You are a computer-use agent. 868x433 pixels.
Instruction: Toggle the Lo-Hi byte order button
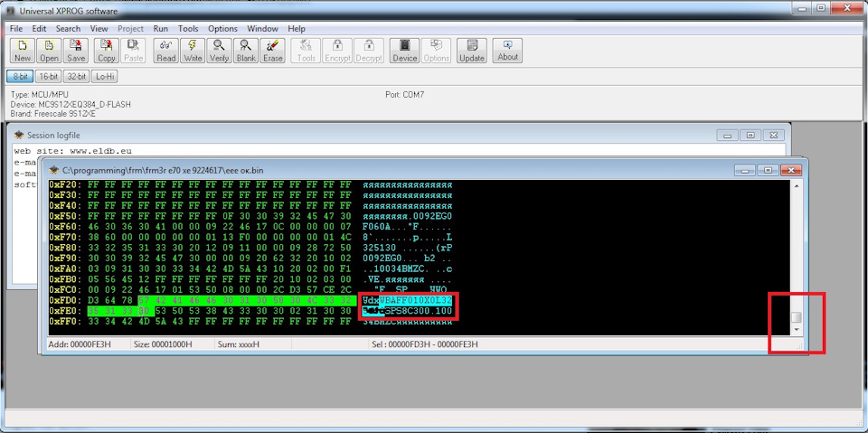click(105, 77)
